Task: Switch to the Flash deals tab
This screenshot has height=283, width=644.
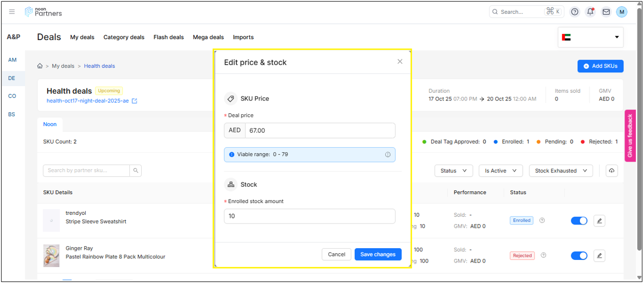Action: click(168, 37)
